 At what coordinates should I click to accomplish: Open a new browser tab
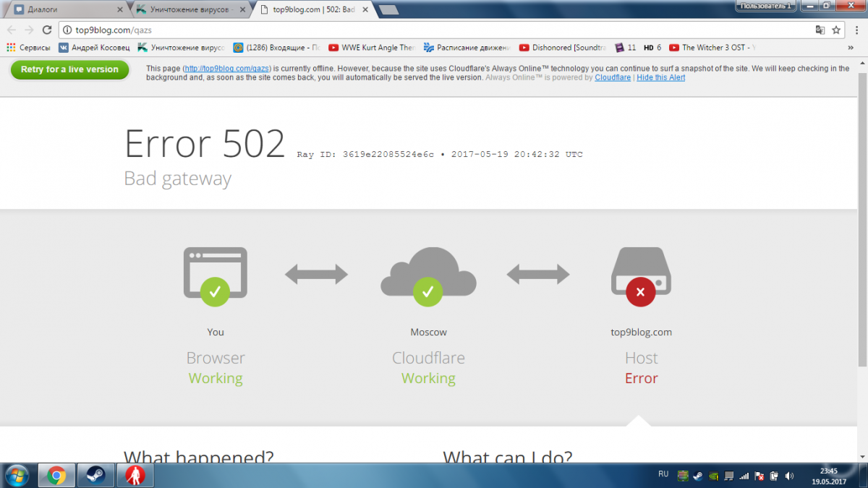click(388, 9)
